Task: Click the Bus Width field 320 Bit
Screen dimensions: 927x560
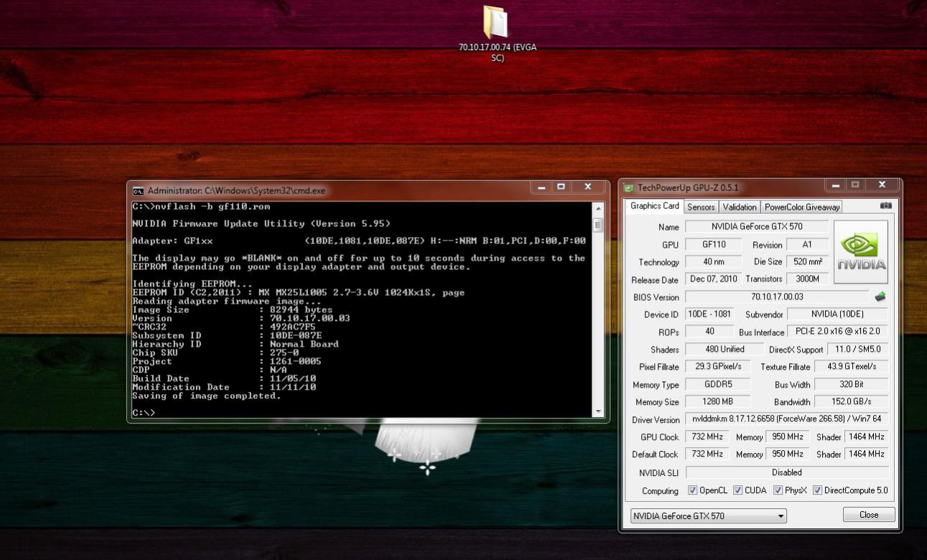Action: (852, 385)
